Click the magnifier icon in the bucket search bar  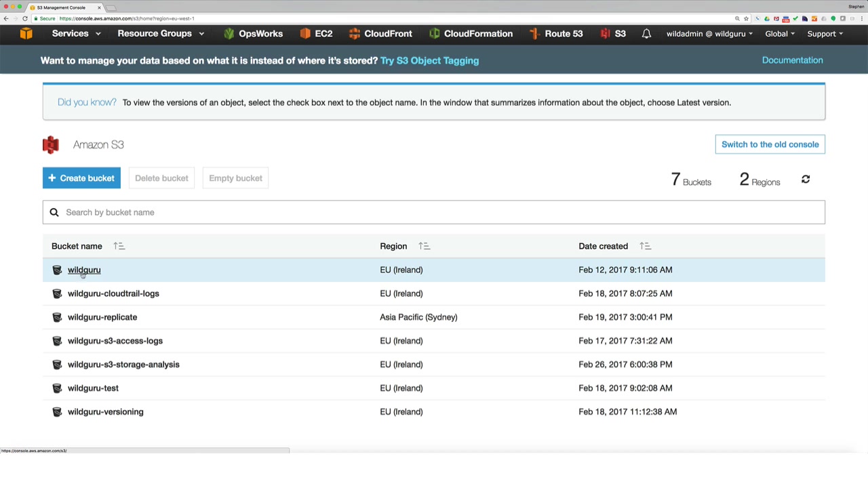tap(54, 212)
